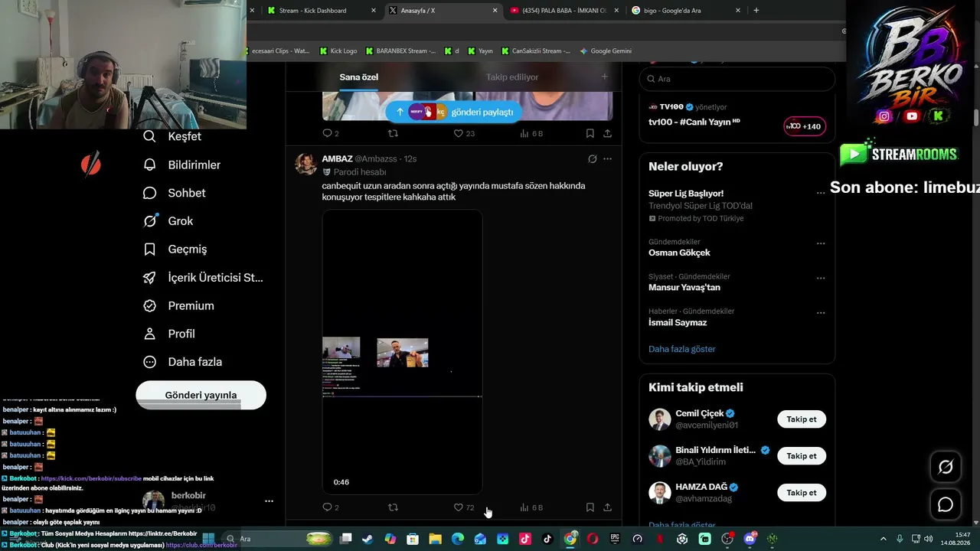Screen dimensions: 980x551
Task: Show hidden system tray icons
Action: [883, 539]
